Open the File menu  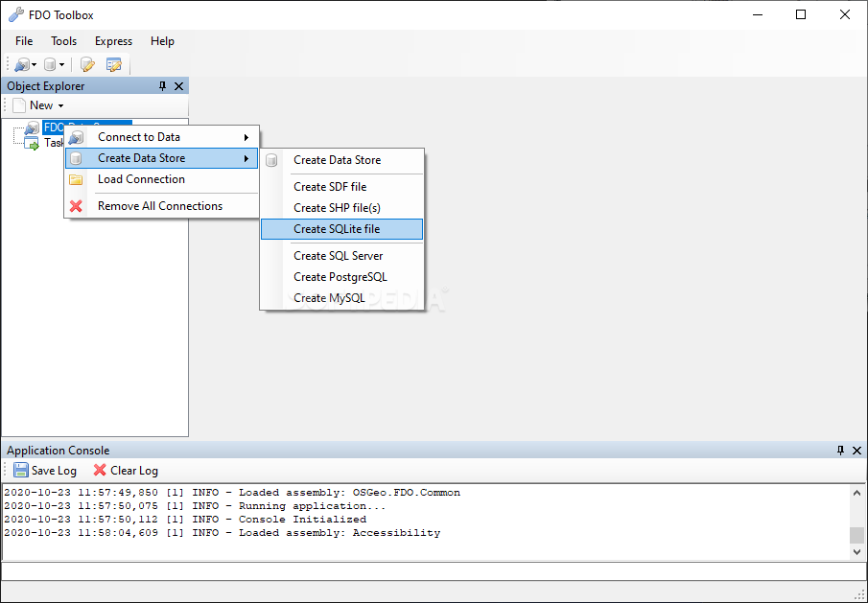(x=24, y=41)
